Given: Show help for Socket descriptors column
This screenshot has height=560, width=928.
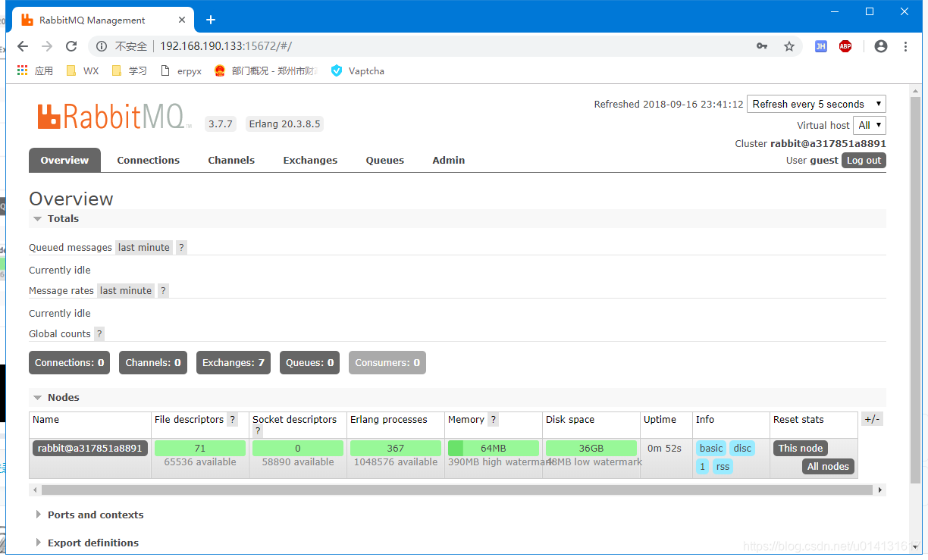Looking at the screenshot, I should [258, 431].
